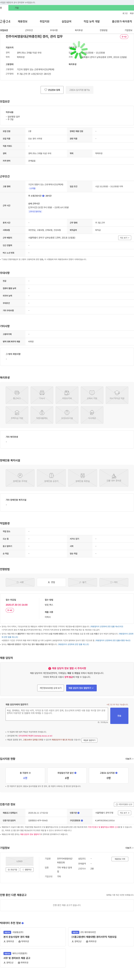Switch to the 복리후생 tab
Screen dimensions: 134x980
click(x=78, y=30)
